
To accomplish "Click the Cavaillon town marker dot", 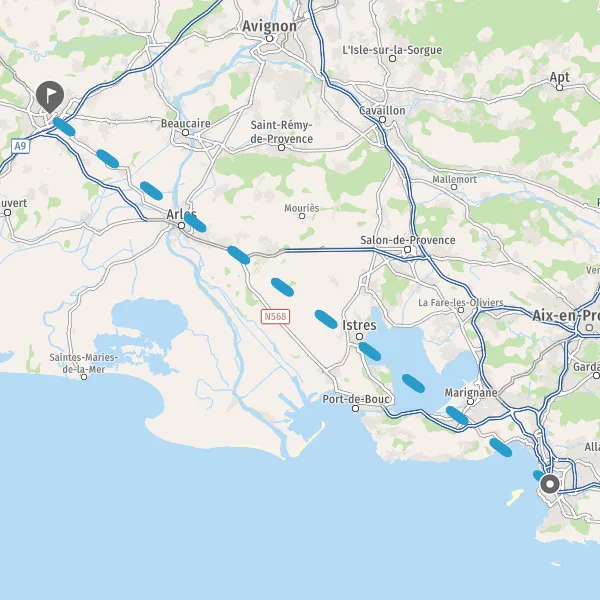I will pyautogui.click(x=382, y=119).
